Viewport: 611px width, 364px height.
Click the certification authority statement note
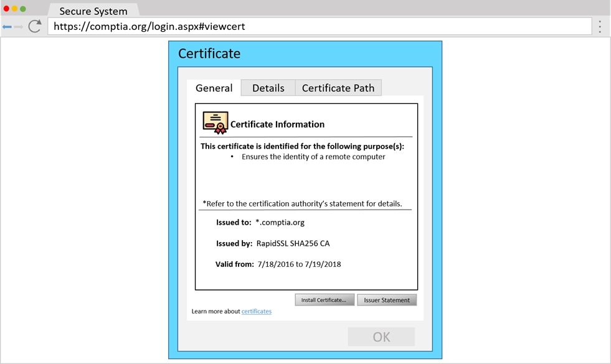point(302,203)
